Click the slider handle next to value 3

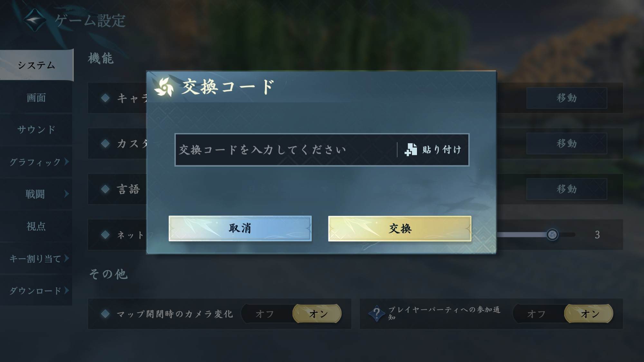(552, 235)
